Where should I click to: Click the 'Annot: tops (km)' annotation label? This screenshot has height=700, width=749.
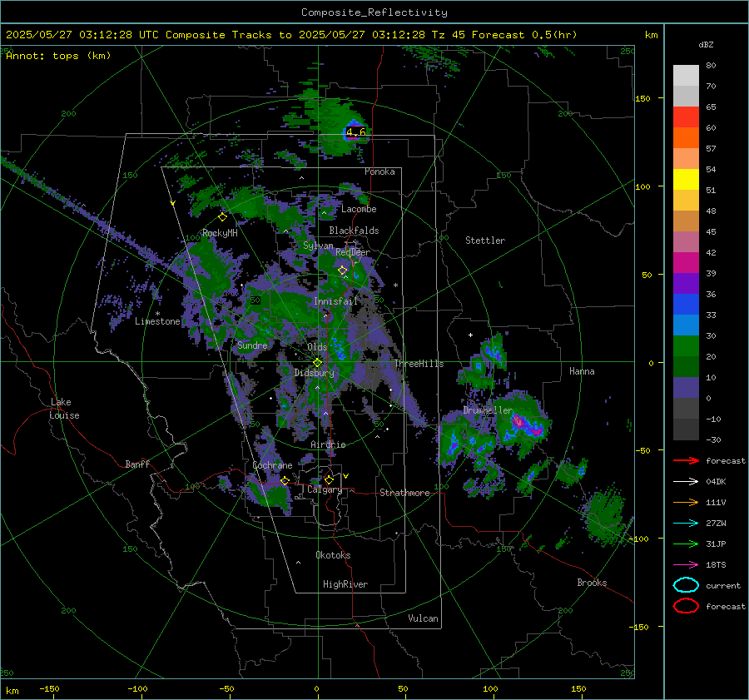click(58, 56)
